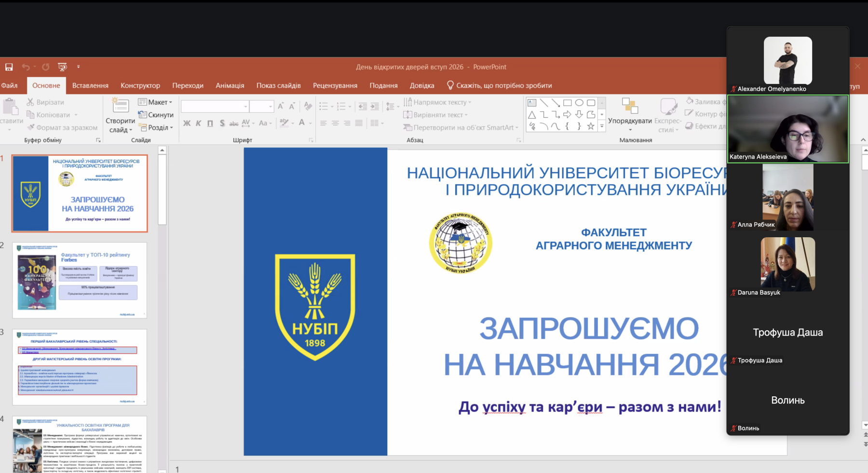
Task: Insert a text box from shapes gallery
Action: [532, 103]
